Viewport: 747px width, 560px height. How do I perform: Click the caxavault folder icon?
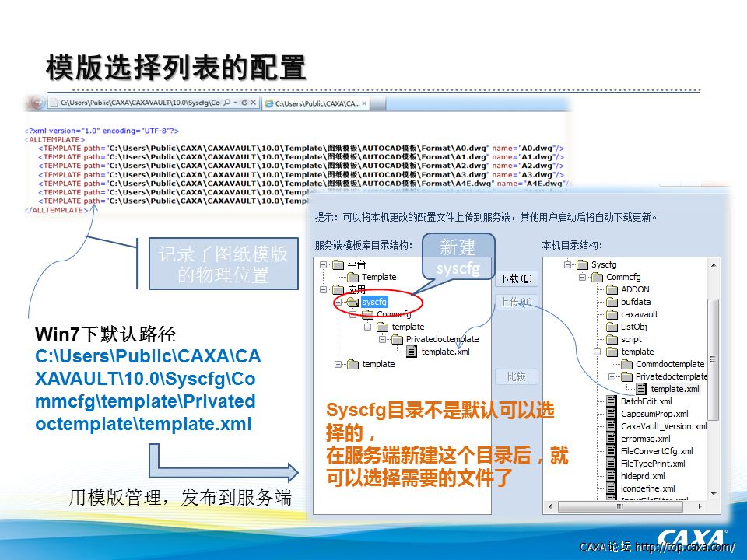coord(612,314)
